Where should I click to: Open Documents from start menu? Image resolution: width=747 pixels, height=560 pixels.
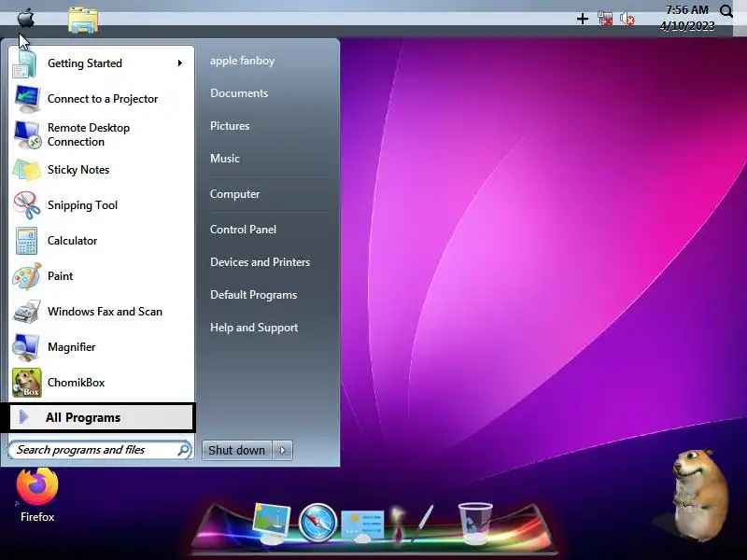pos(239,93)
